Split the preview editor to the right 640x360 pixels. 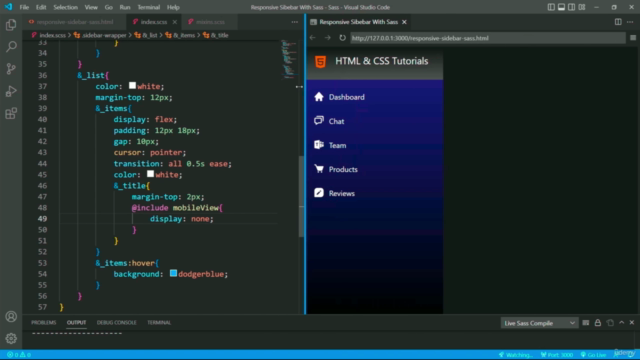[618, 22]
